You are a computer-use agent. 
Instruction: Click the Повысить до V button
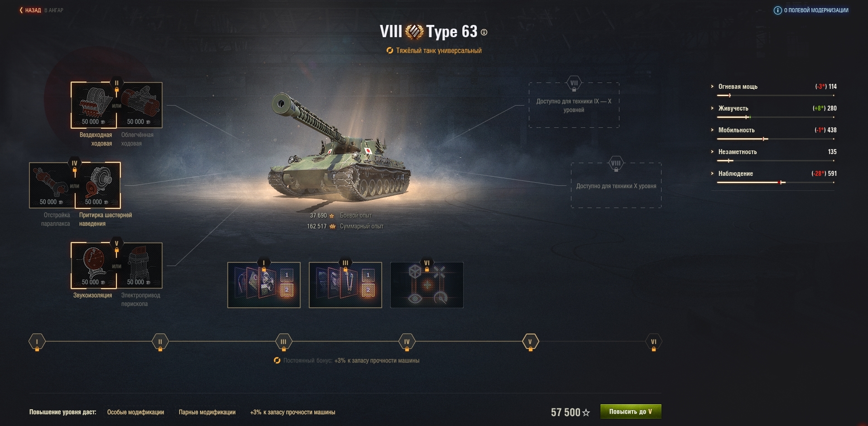631,411
